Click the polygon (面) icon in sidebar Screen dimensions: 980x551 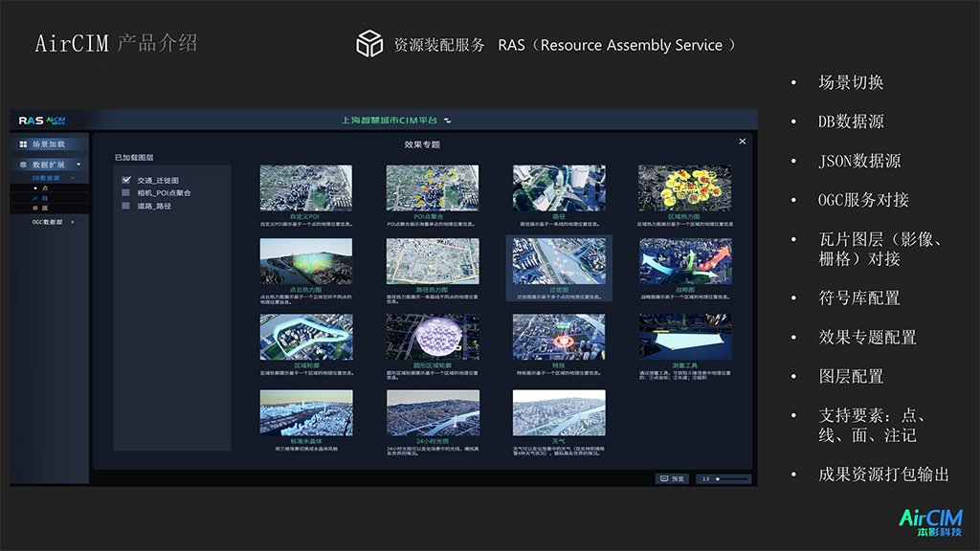pyautogui.click(x=35, y=208)
